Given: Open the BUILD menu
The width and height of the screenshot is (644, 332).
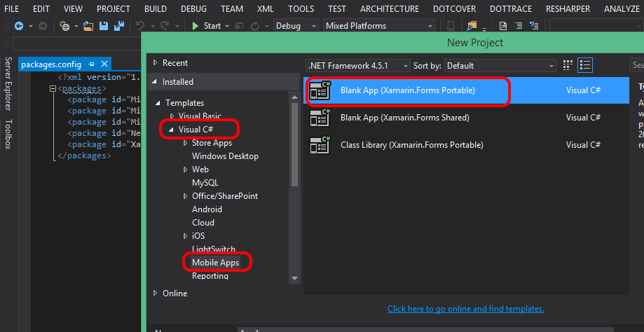Looking at the screenshot, I should pyautogui.click(x=156, y=8).
